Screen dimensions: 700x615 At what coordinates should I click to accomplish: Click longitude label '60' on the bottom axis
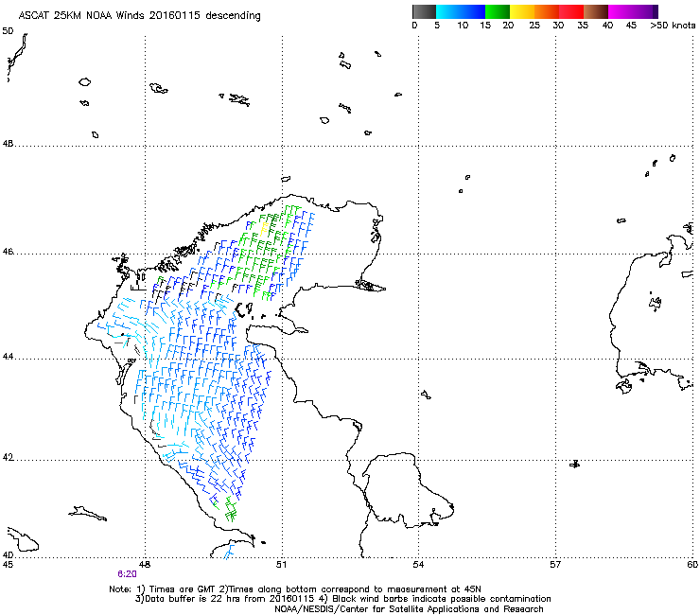coord(692,565)
